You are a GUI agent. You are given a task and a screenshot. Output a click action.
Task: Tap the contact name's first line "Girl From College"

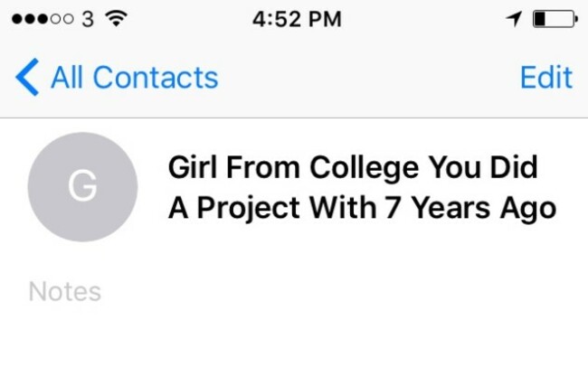point(294,167)
